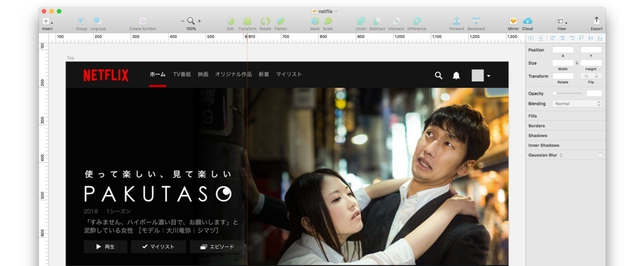Click the Flatten toolbar icon

281,21
